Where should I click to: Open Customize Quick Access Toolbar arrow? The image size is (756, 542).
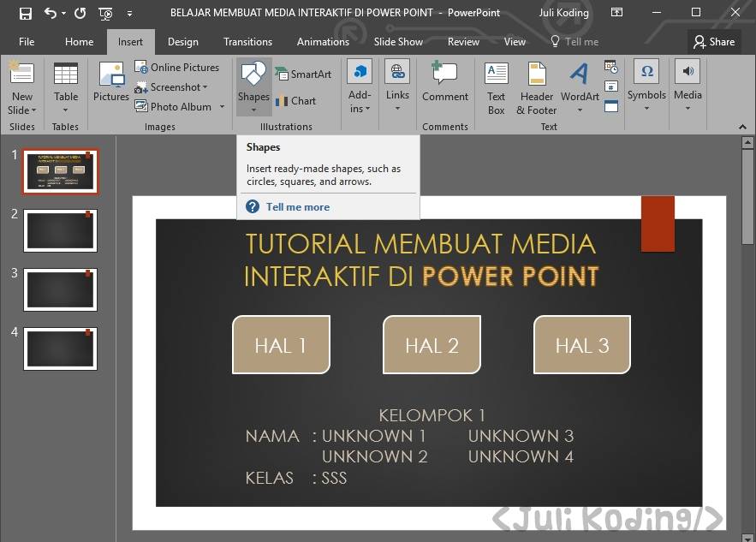point(129,14)
